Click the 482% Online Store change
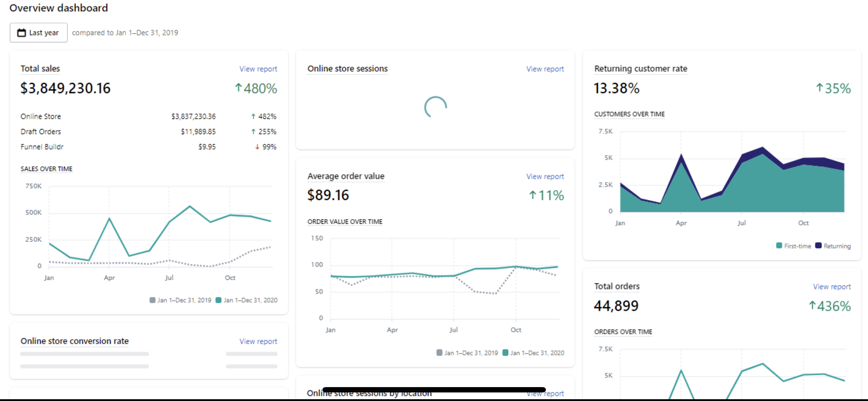Screen dimensions: 868x401 click(264, 116)
